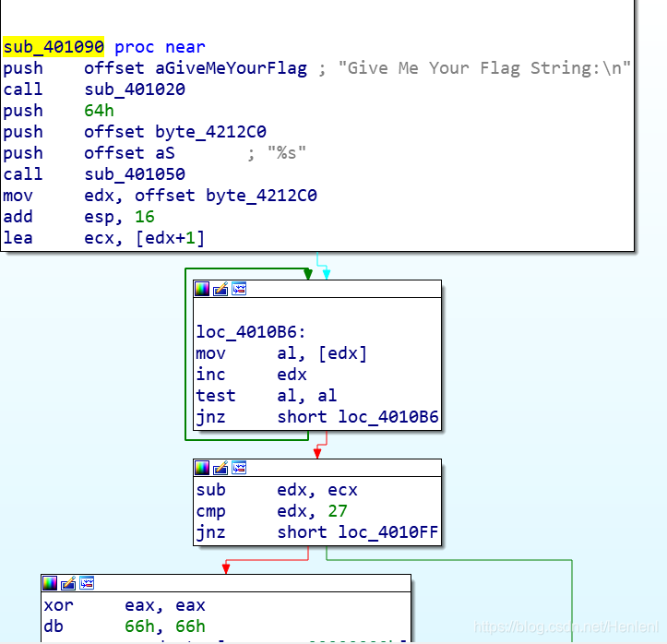Click 'loc_4010B6:' label
Image resolution: width=667 pixels, height=644 pixels.
(251, 332)
